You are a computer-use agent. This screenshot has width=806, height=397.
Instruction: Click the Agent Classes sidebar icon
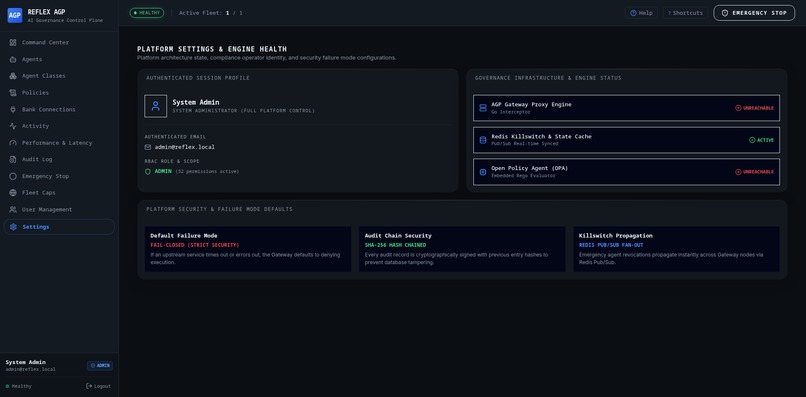[13, 76]
